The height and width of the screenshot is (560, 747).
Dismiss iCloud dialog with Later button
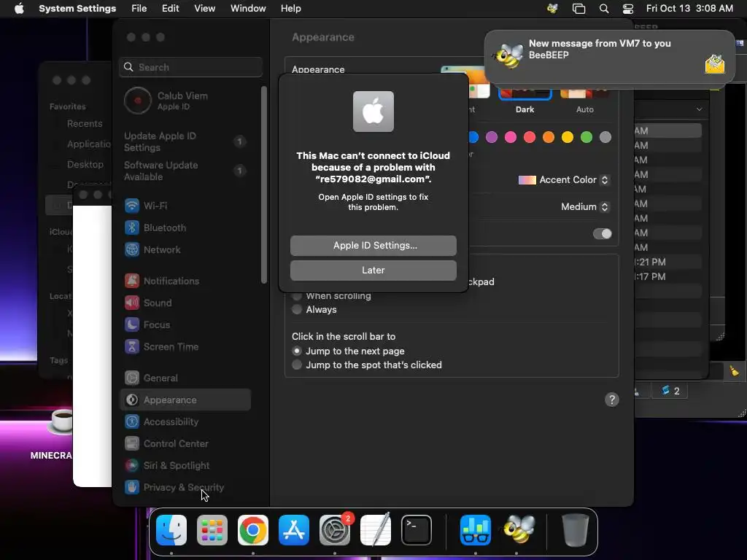point(373,270)
